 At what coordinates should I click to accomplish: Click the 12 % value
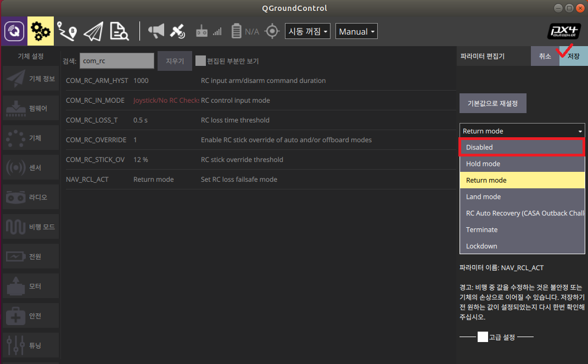[x=141, y=159]
